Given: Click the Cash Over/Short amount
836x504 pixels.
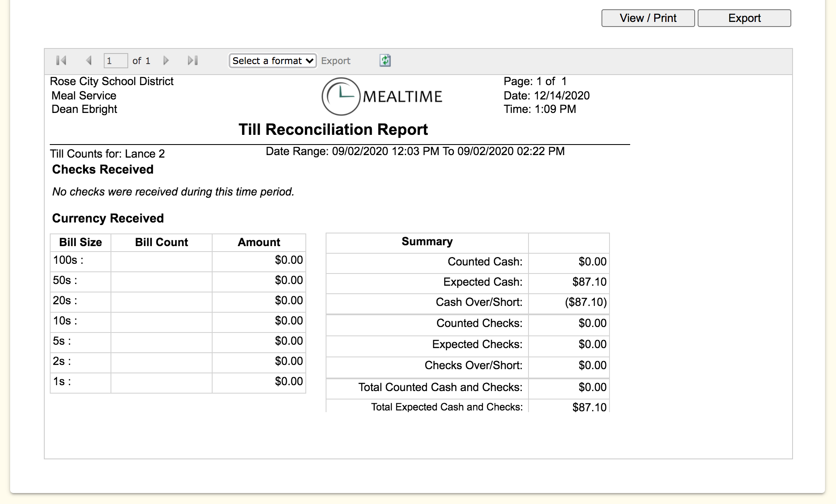Looking at the screenshot, I should (x=585, y=302).
